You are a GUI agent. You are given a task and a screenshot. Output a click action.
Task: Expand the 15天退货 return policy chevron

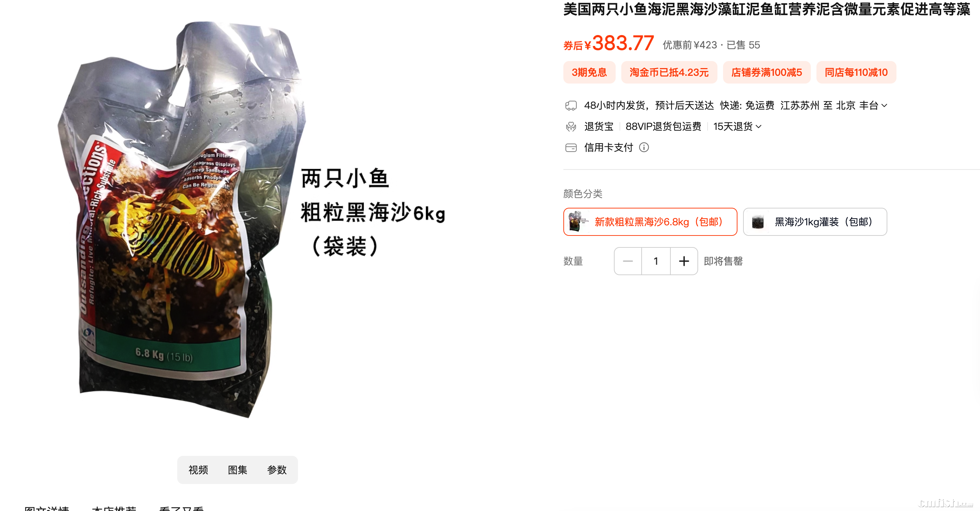click(758, 127)
